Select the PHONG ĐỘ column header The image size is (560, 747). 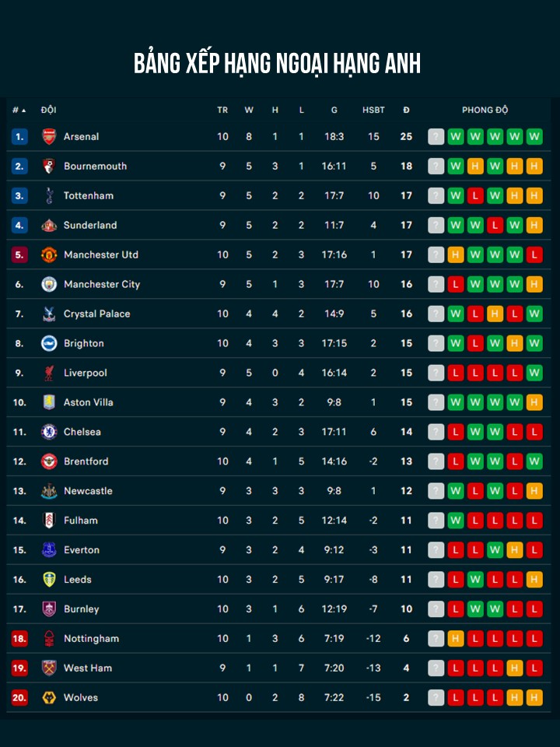(485, 110)
